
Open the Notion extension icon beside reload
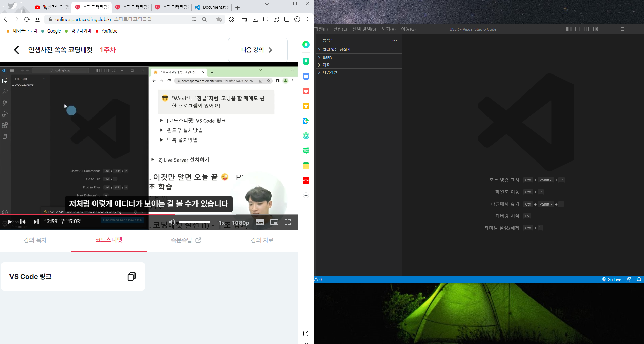click(38, 19)
